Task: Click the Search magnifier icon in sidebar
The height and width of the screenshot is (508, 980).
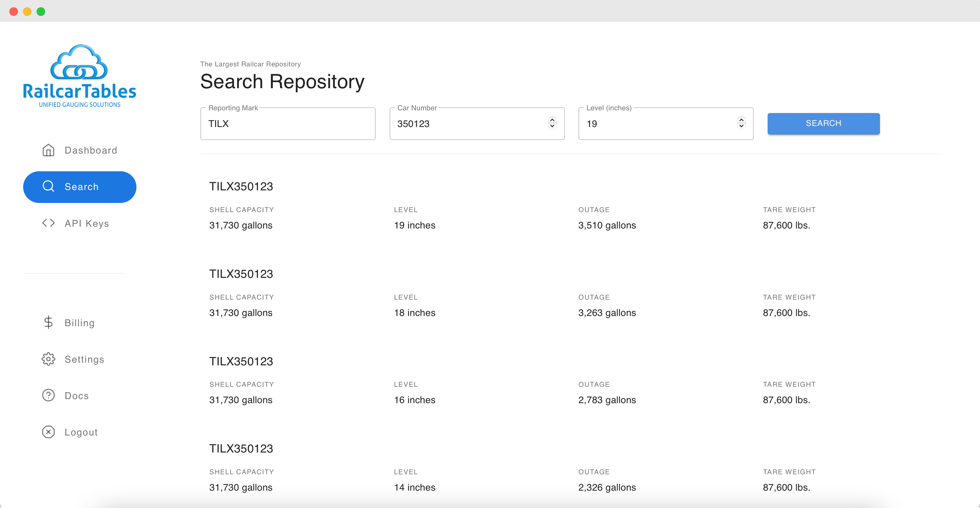Action: click(48, 187)
